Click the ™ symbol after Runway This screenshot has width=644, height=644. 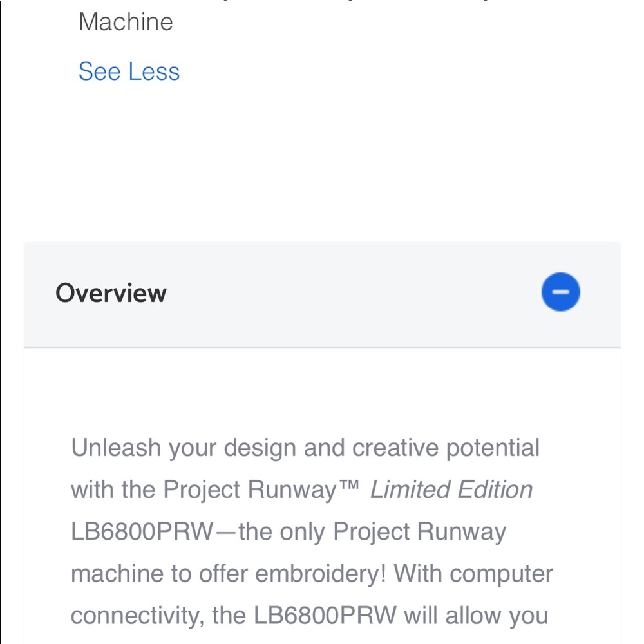[x=350, y=486]
